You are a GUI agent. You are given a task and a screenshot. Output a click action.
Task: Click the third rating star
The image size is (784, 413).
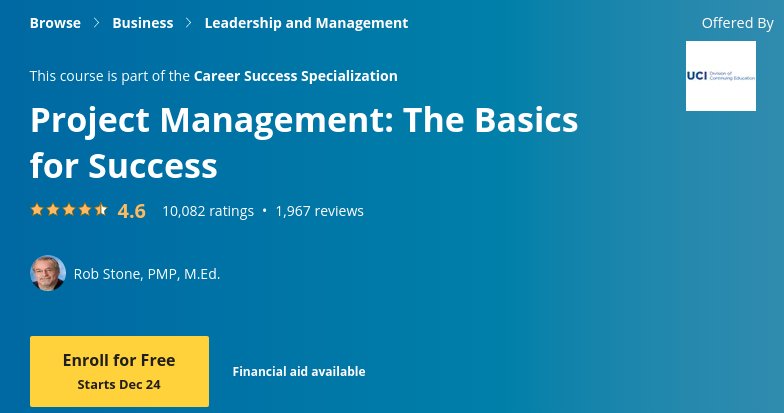pyautogui.click(x=69, y=210)
